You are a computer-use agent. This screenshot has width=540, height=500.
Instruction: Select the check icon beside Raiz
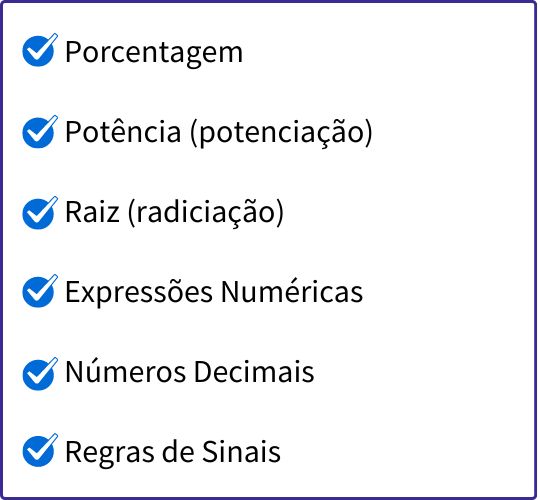(x=40, y=213)
